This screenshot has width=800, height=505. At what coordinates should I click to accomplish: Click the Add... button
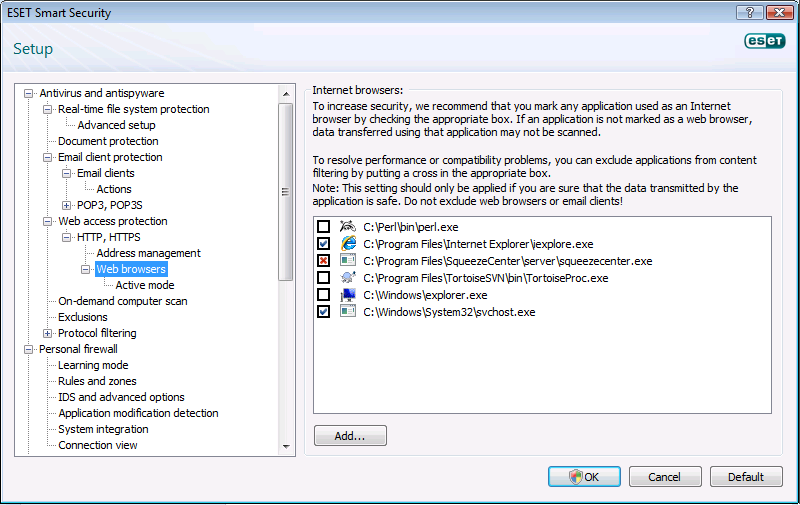350,436
